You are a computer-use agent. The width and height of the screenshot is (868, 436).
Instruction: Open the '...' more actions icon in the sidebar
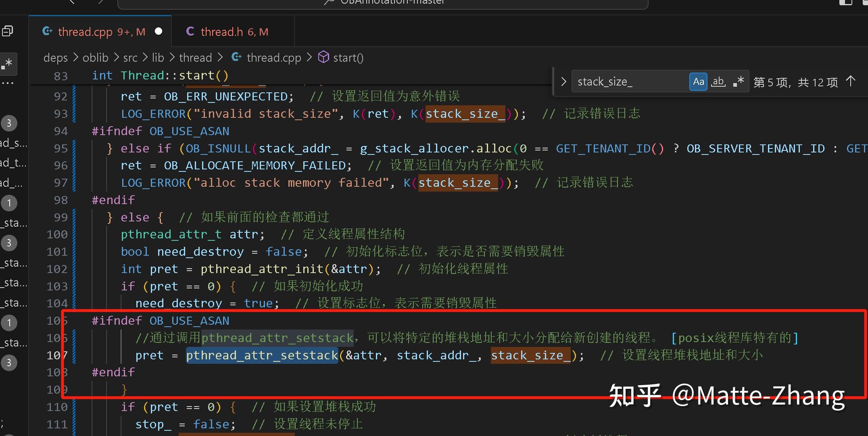[x=8, y=82]
